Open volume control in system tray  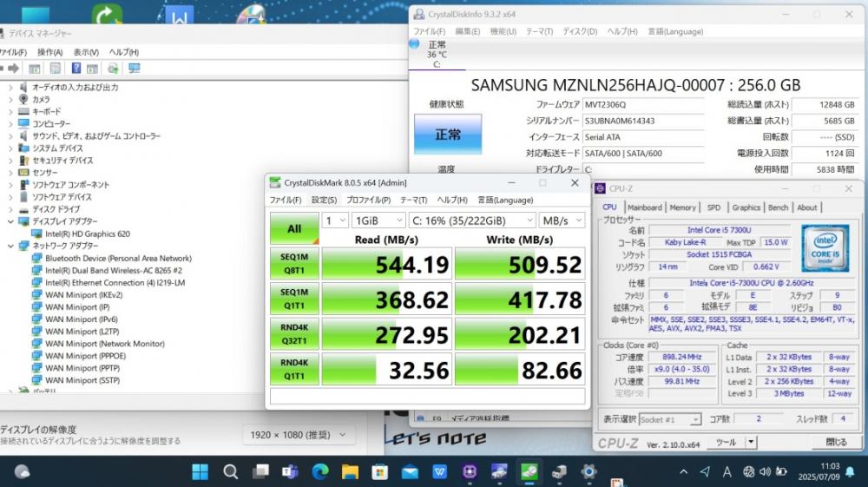[x=765, y=471]
